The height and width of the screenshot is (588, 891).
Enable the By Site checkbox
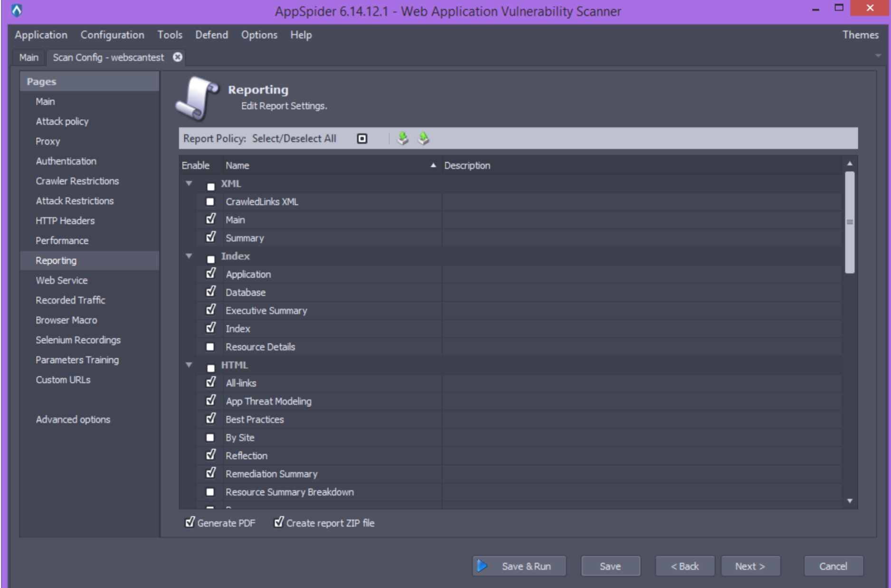210,437
